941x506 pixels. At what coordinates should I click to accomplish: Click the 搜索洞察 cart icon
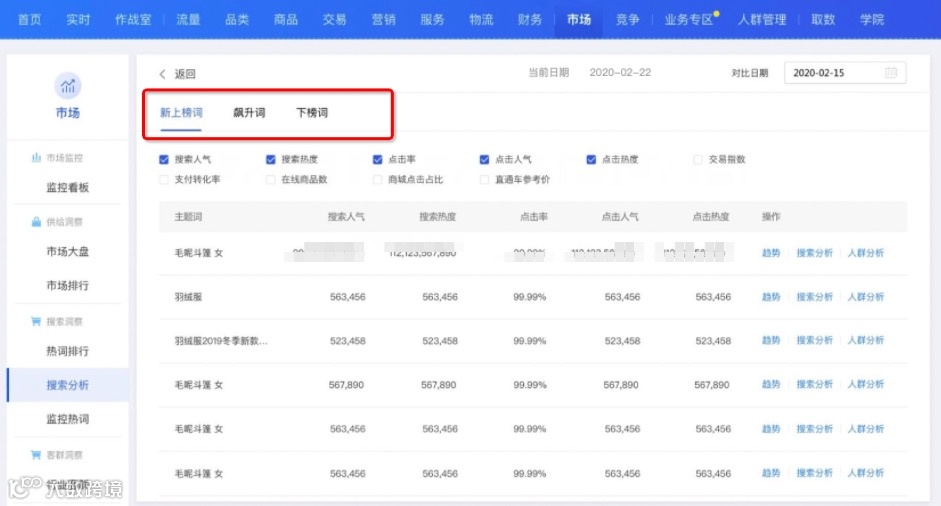click(x=36, y=322)
